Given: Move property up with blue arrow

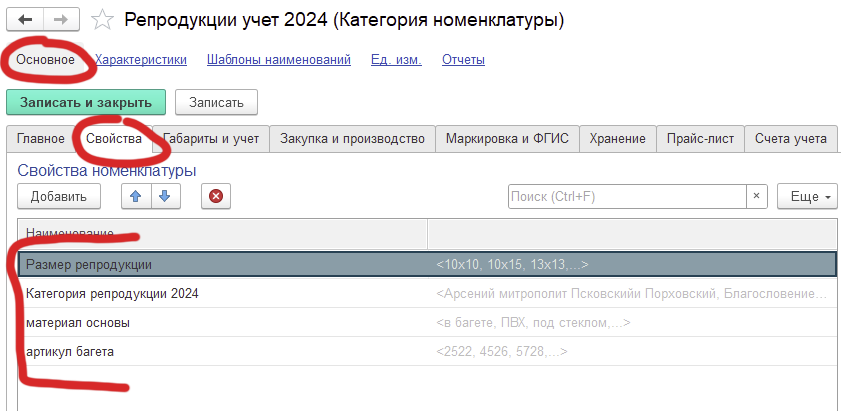Looking at the screenshot, I should [x=136, y=197].
